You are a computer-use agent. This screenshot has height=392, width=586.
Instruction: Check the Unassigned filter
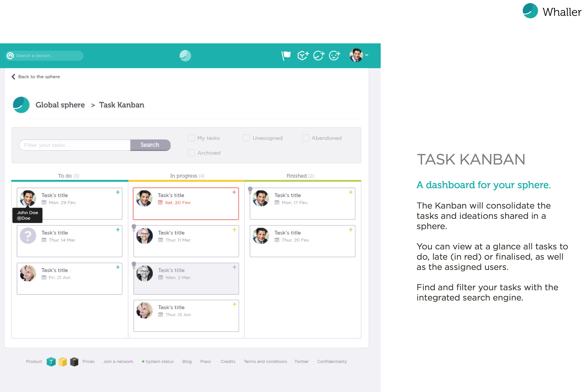[x=246, y=138]
